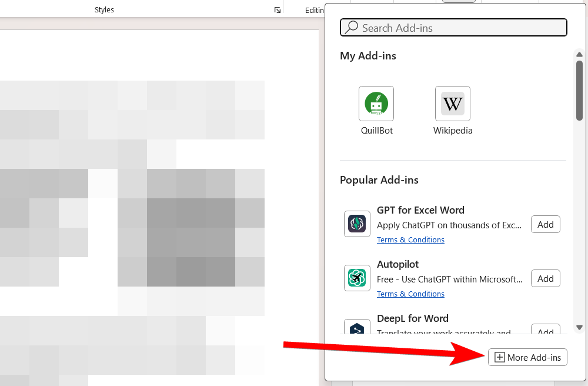Click the search magnifier icon

pyautogui.click(x=352, y=28)
